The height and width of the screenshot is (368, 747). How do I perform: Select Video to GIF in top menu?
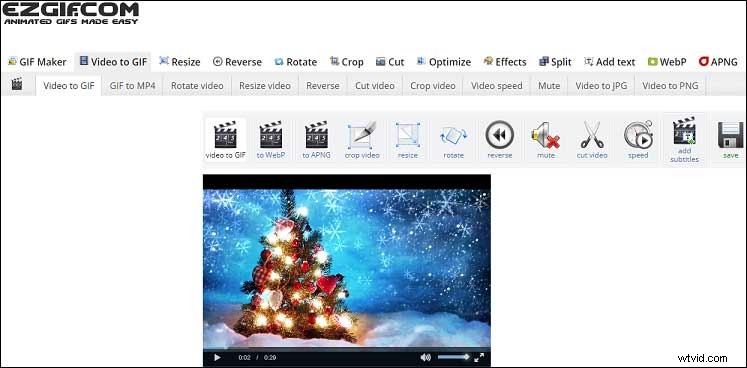[x=113, y=62]
